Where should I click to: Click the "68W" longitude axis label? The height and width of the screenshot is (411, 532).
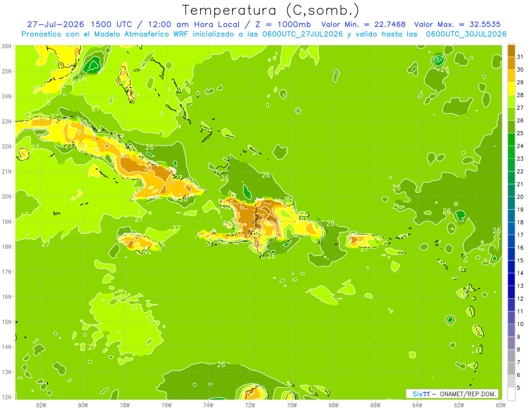point(334,405)
